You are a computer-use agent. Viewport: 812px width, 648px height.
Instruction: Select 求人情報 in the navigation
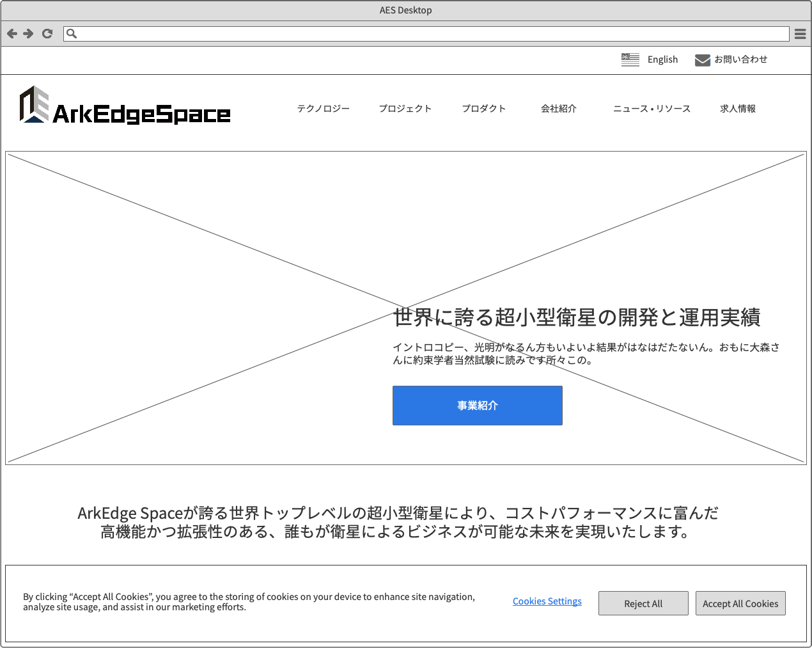[737, 109]
